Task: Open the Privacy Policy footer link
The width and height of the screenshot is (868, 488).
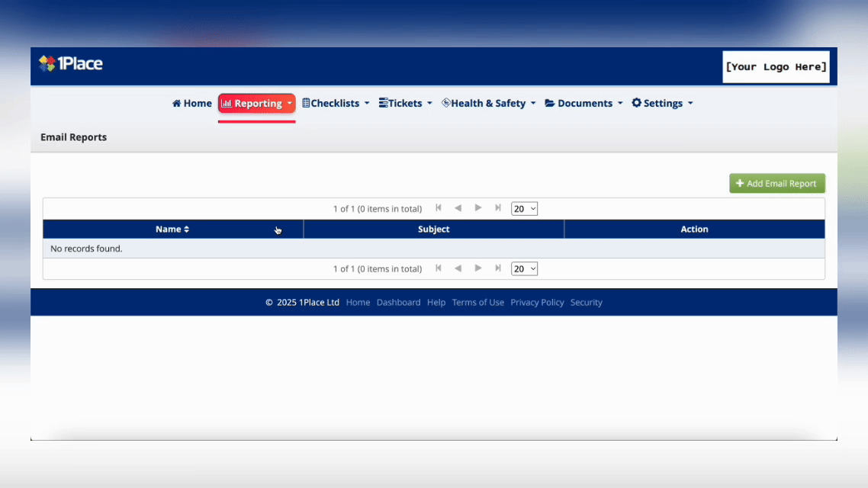Action: click(x=537, y=303)
